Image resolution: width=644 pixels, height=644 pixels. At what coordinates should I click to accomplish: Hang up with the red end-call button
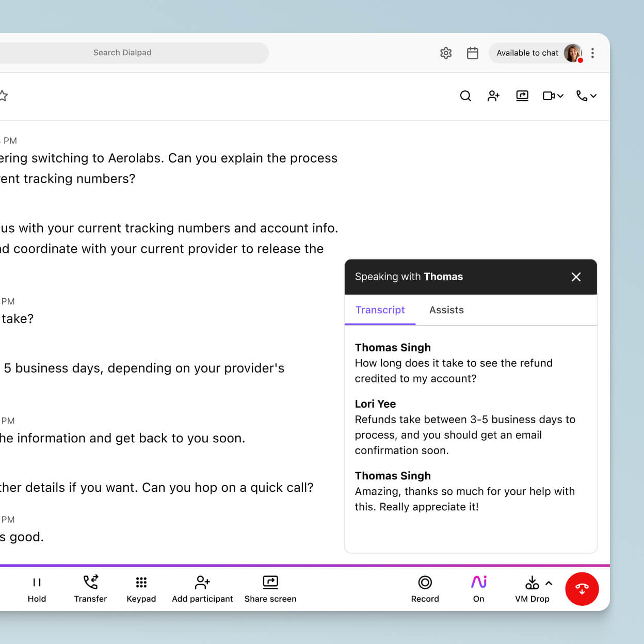point(582,589)
